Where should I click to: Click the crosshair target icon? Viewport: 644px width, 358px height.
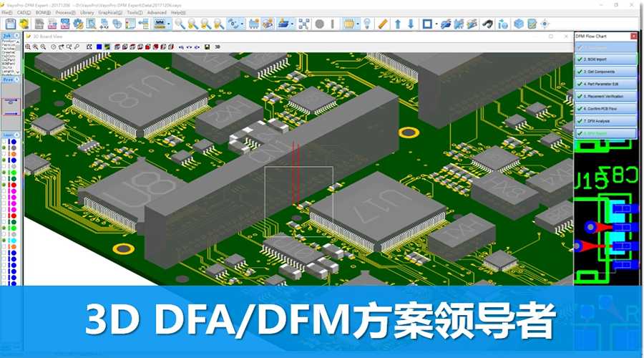[x=545, y=24]
